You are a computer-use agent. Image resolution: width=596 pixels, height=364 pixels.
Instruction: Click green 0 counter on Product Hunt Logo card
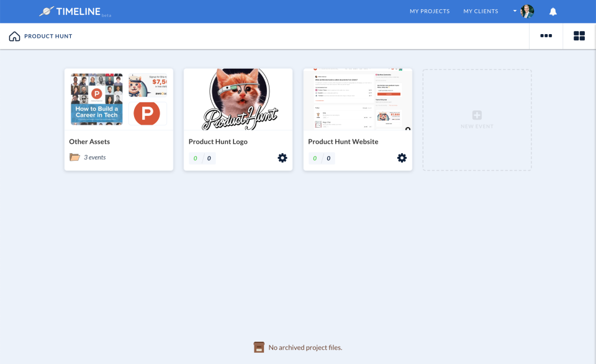pos(196,158)
